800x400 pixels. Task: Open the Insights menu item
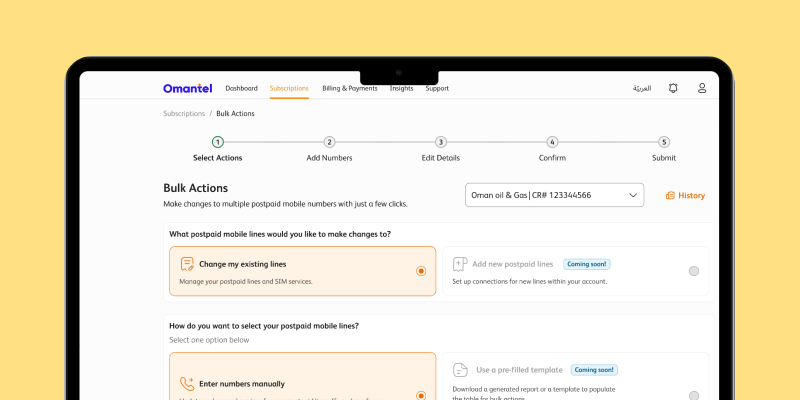point(401,88)
